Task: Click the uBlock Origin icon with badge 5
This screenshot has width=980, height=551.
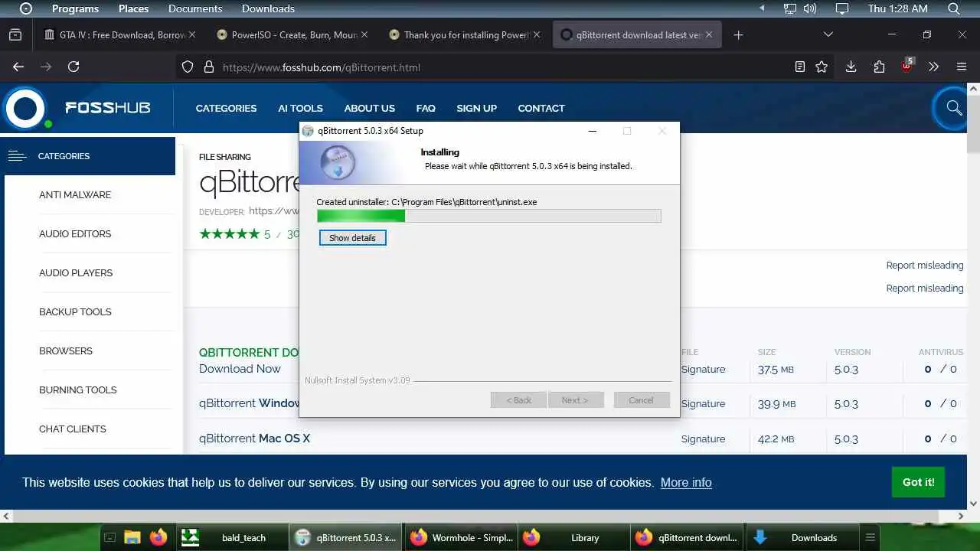Action: point(907,65)
